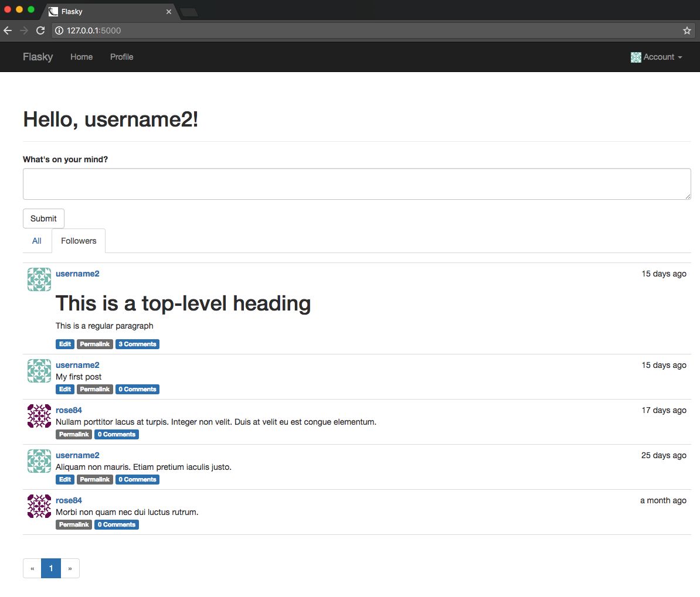
Task: Click into the What's on your mind text box
Action: [356, 184]
